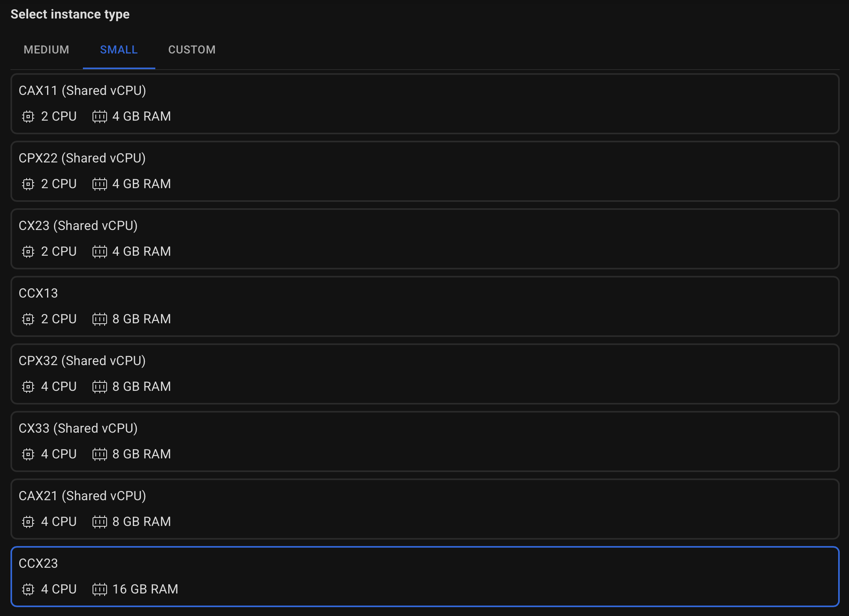Click the RAM memory icon in CCX23 card

coord(100,589)
